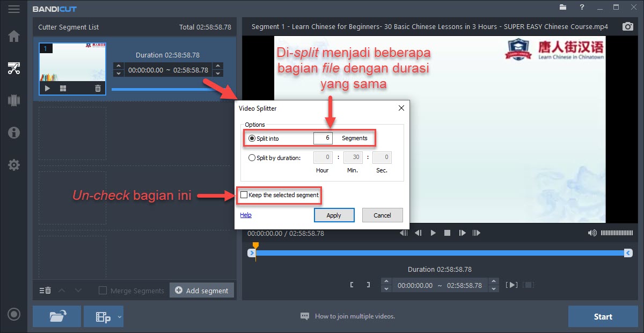Screen dimensions: 644x333
Task: Toggle the Merge Segments checkbox
Action: 103,291
